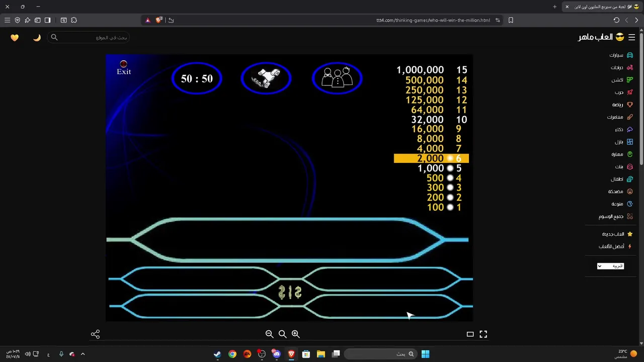644x362 pixels.
Task: Open the منوعة games category
Action: pos(621,204)
